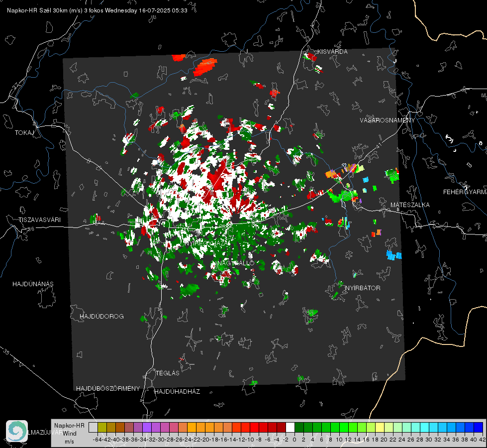This screenshot has height=448, width=487.
Task: Click the KISVÁRDA city label
Action: tap(332, 52)
